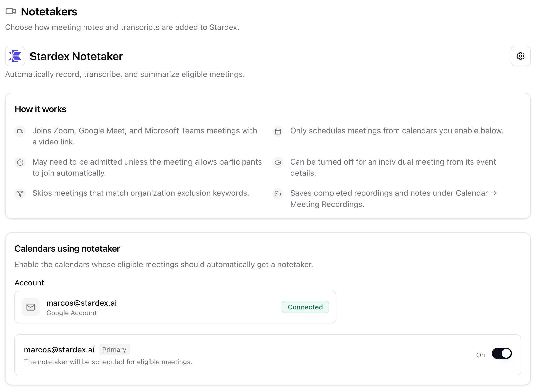This screenshot has width=538, height=392.
Task: Click "Choose how meeting notes" description
Action: tap(122, 27)
